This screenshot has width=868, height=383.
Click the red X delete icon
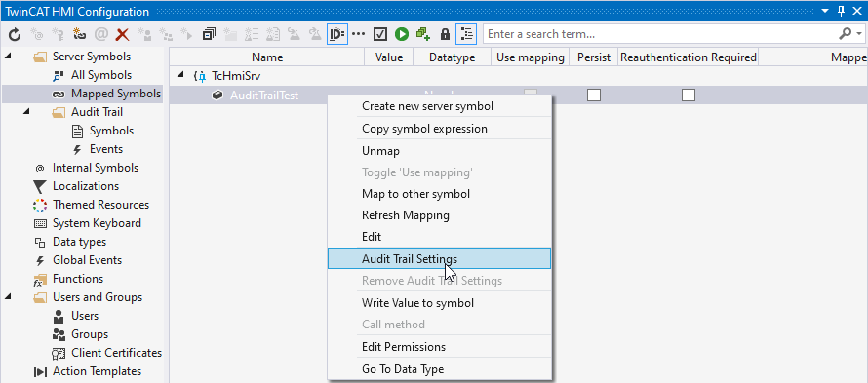point(122,34)
